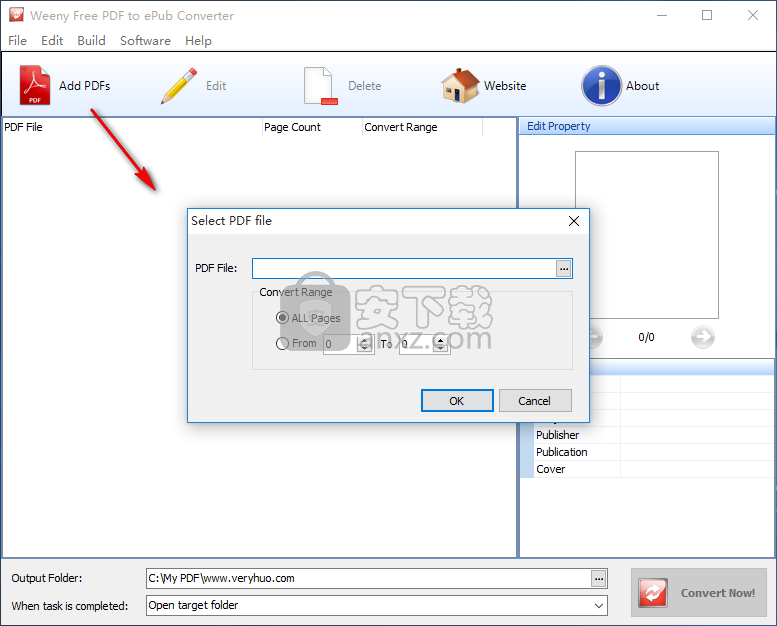Screen dimensions: 777x626
Task: Open the Build menu
Action: tap(91, 41)
